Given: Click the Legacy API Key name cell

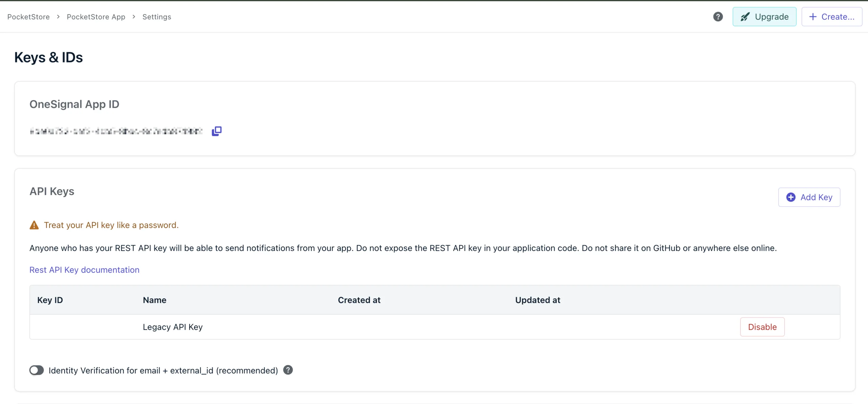Looking at the screenshot, I should tap(173, 327).
